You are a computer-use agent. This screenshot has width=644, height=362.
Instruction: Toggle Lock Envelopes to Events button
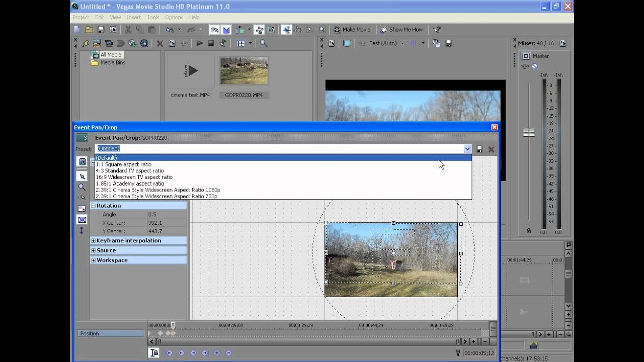click(x=260, y=30)
